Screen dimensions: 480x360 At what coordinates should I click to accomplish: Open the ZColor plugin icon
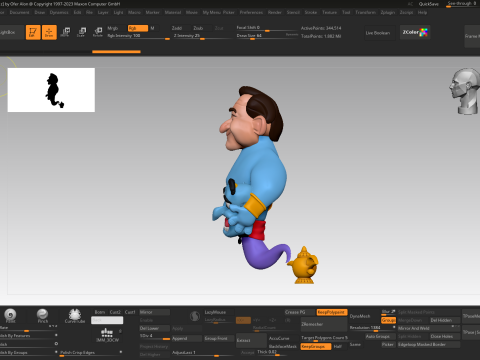(x=415, y=32)
